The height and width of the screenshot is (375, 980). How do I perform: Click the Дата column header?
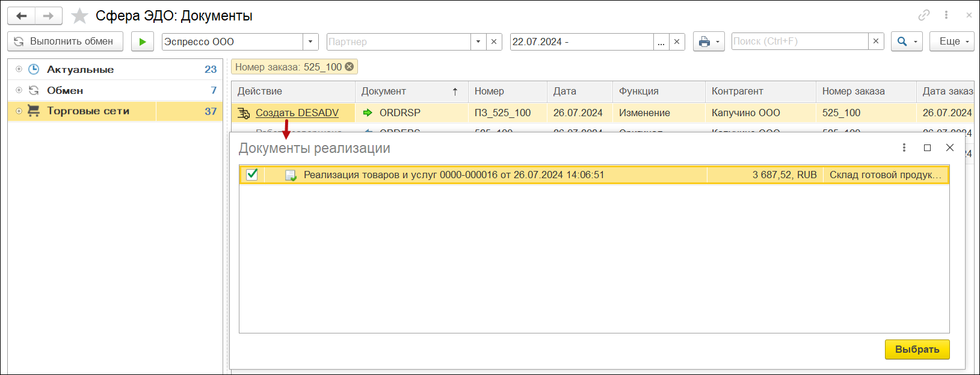[580, 91]
